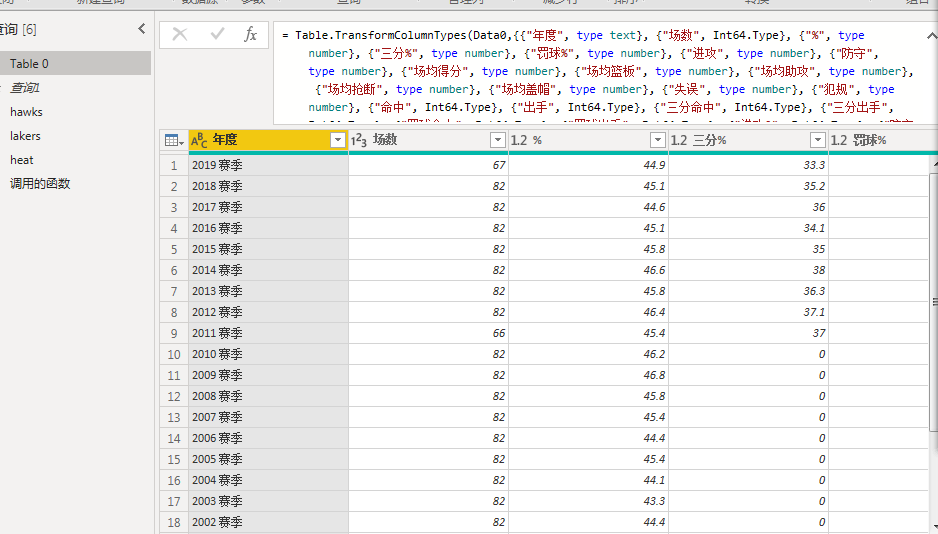Open the lakers query
The height and width of the screenshot is (534, 938).
(25, 136)
